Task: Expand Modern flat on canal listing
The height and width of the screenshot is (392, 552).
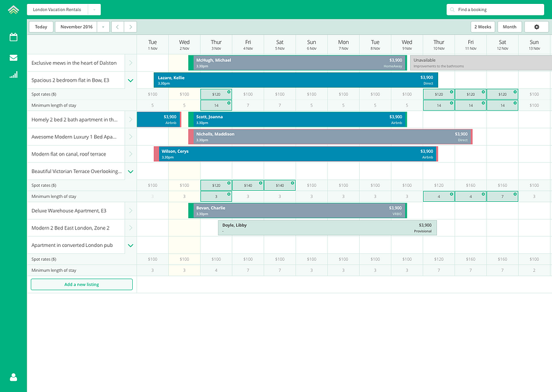Action: coord(131,154)
